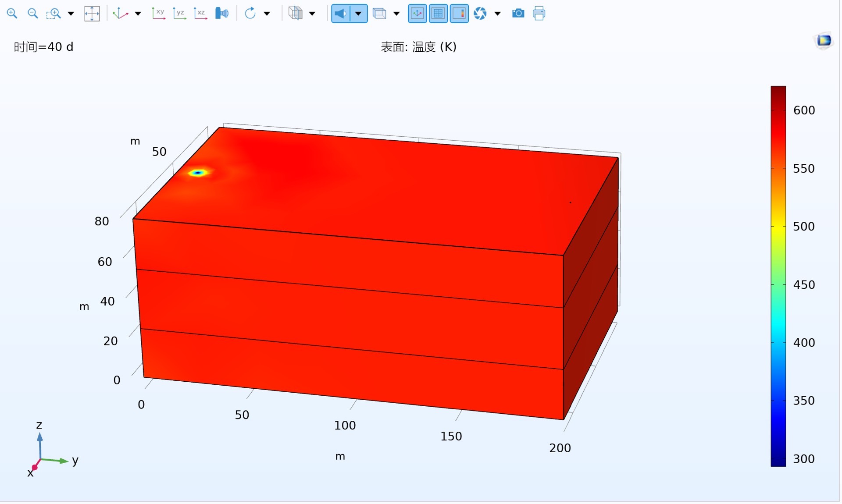
Task: Toggle the axis orientation indicator button
Action: [x=417, y=13]
